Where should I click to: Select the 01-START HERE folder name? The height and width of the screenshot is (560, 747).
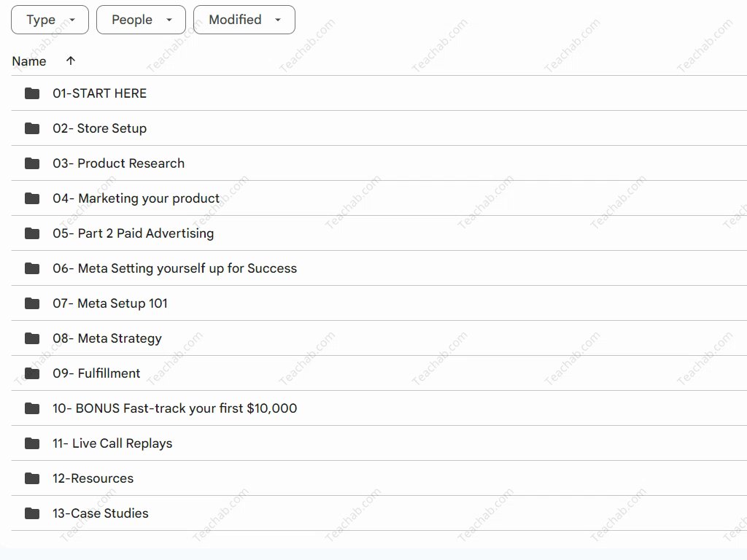99,93
